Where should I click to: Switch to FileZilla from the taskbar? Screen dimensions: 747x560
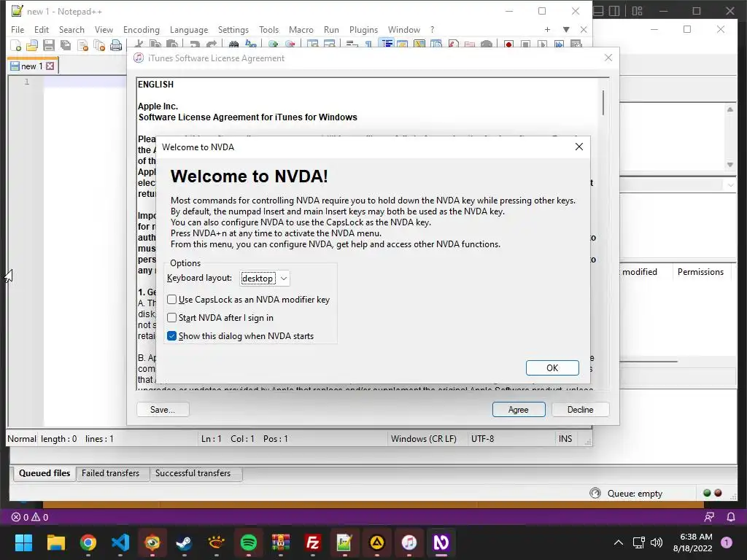[x=312, y=542]
